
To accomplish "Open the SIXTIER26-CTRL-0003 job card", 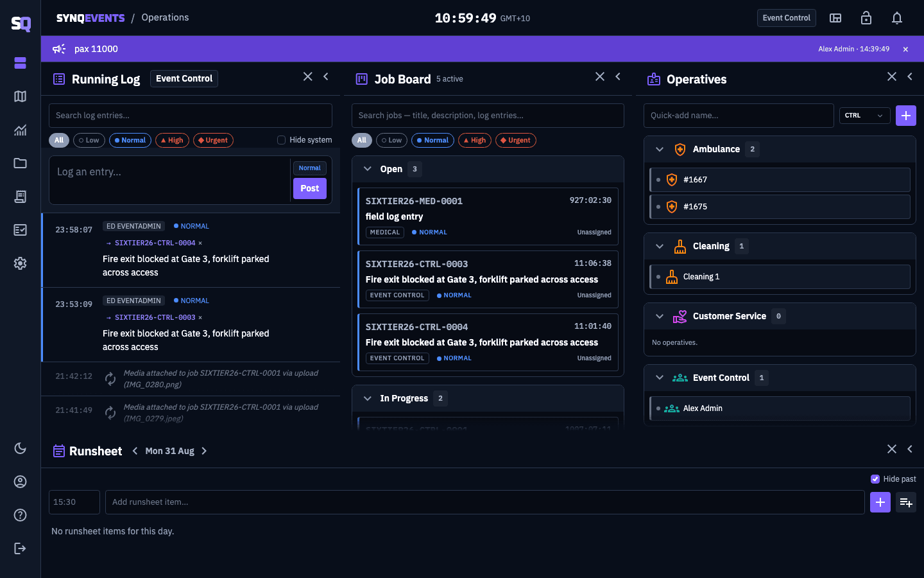I will point(488,279).
